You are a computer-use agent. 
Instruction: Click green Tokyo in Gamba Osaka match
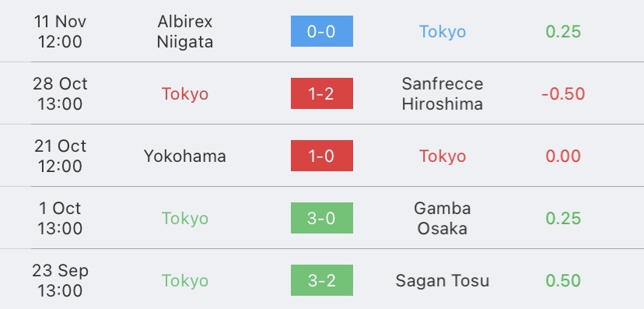pyautogui.click(x=185, y=218)
